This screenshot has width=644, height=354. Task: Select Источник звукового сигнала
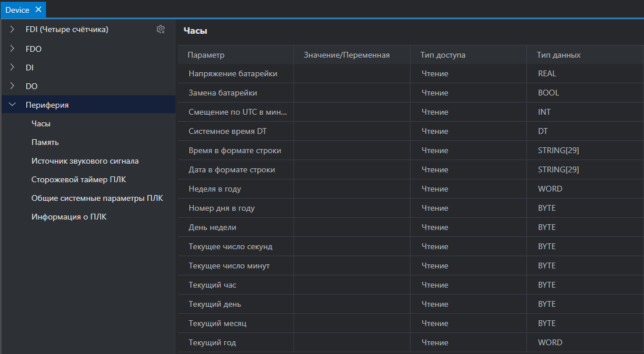tap(85, 161)
